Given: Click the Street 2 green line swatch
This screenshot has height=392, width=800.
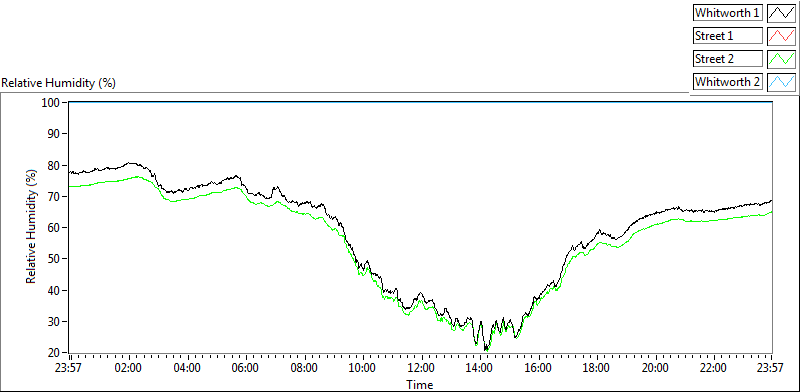Looking at the screenshot, I should [781, 59].
